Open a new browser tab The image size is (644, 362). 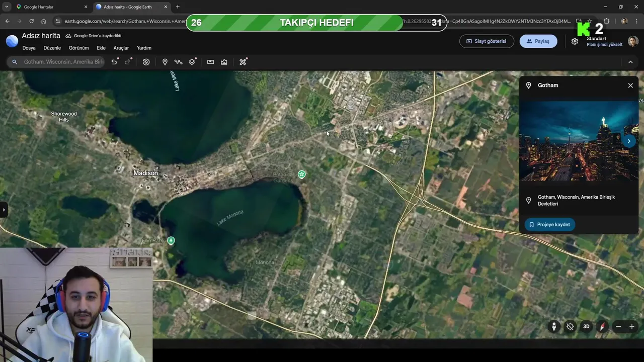(178, 7)
